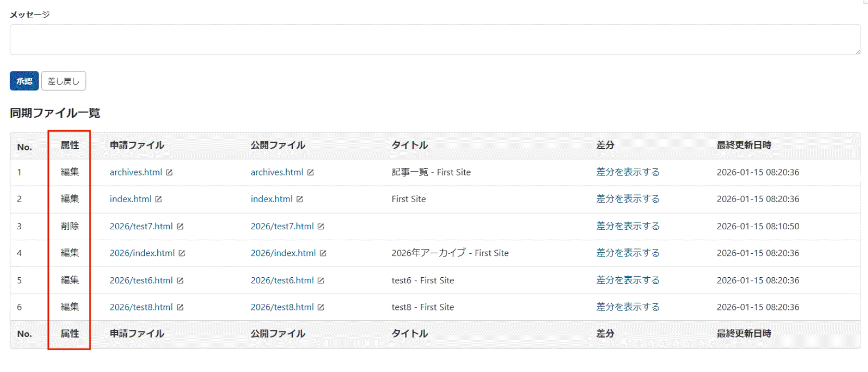Screen dimensions: 868x372
Task: Open public file link 2026/index.html
Action: tap(283, 253)
